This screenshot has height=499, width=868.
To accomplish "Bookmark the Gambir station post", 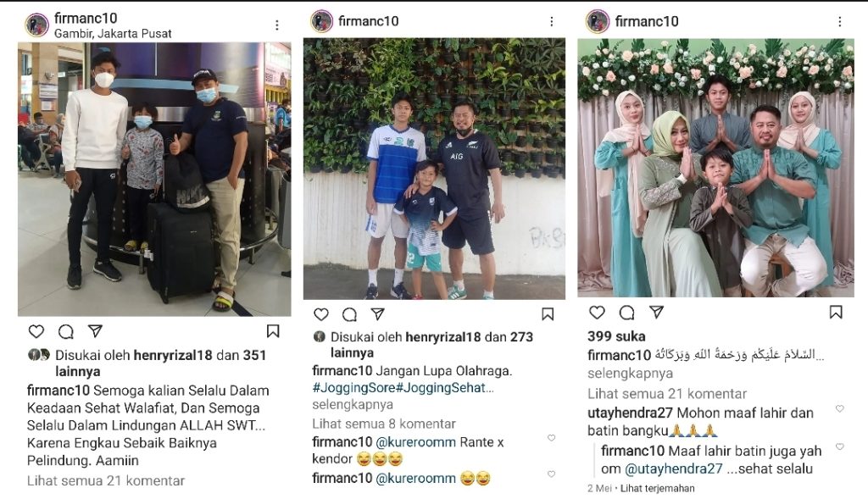I will (273, 330).
